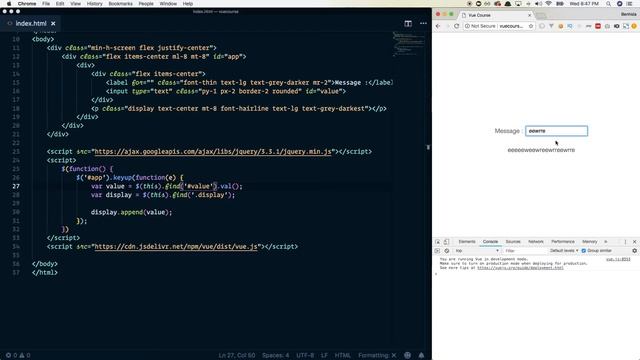Click the notifications bell in status bar

[x=421, y=355]
